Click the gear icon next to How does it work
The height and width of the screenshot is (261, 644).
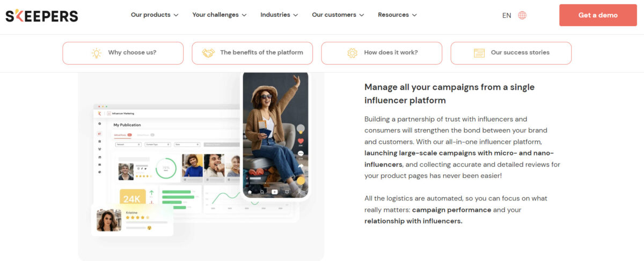[x=352, y=53]
